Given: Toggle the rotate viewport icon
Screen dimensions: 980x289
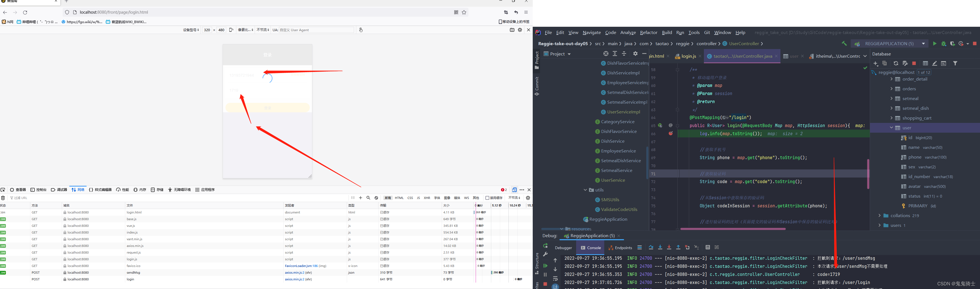Looking at the screenshot, I should point(231,30).
